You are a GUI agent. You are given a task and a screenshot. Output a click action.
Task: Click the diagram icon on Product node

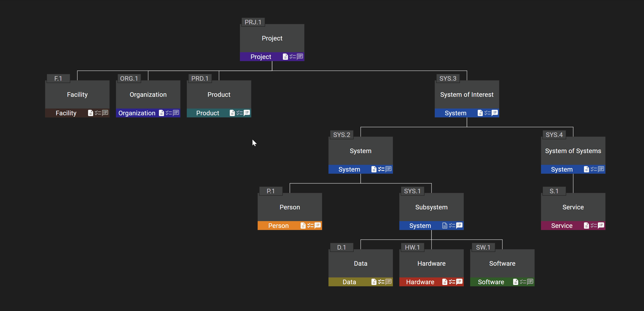pyautogui.click(x=246, y=113)
